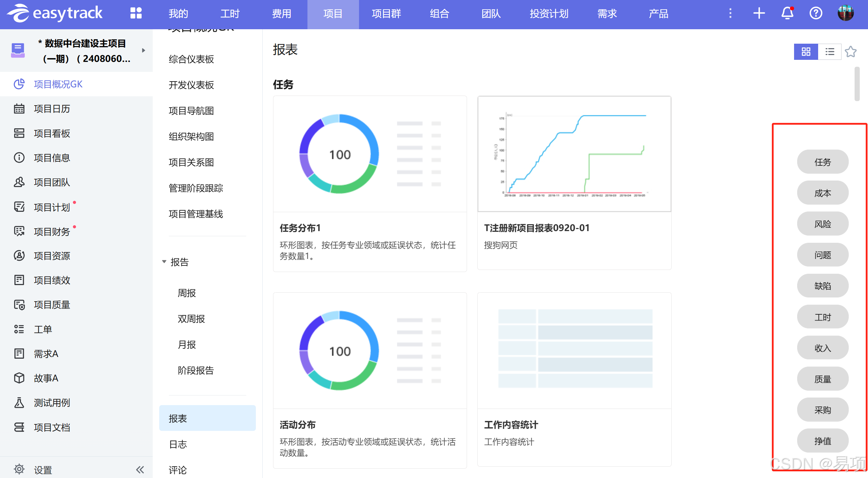This screenshot has height=478, width=868.
Task: Jump to 风险 reports category button
Action: [x=823, y=224]
